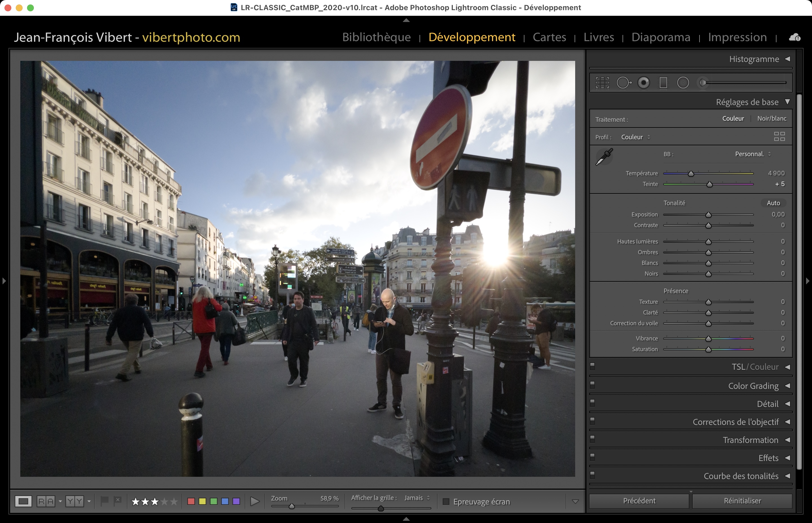The width and height of the screenshot is (812, 523).
Task: Choose the Graduated Filter tool
Action: (x=663, y=83)
